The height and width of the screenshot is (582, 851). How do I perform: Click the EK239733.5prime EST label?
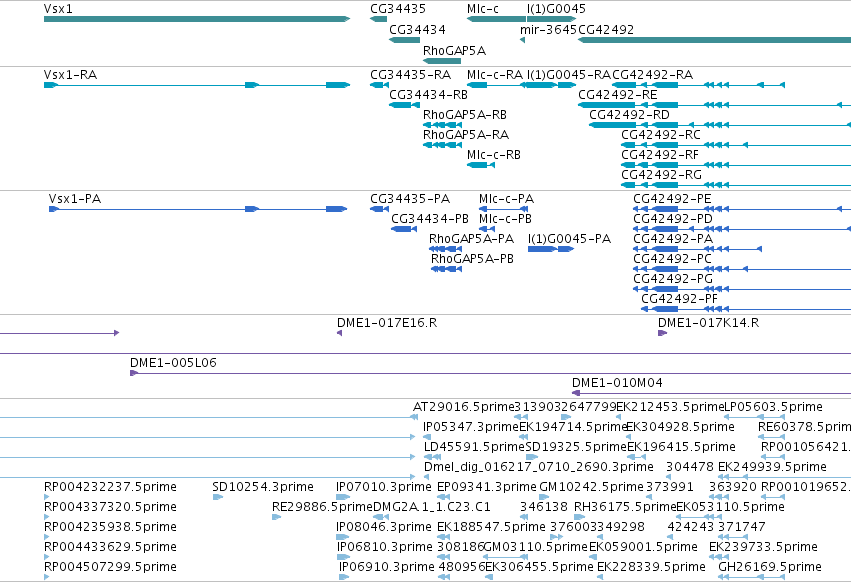click(763, 547)
